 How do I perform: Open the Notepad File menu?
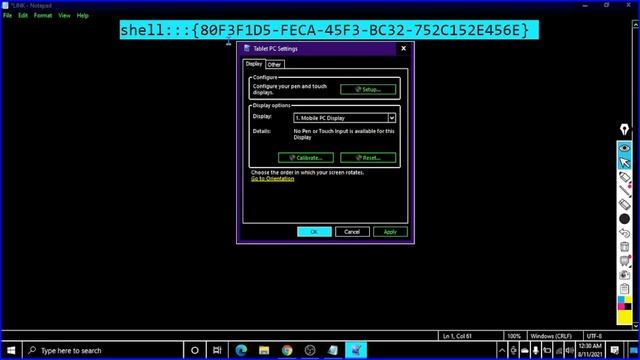tap(7, 16)
